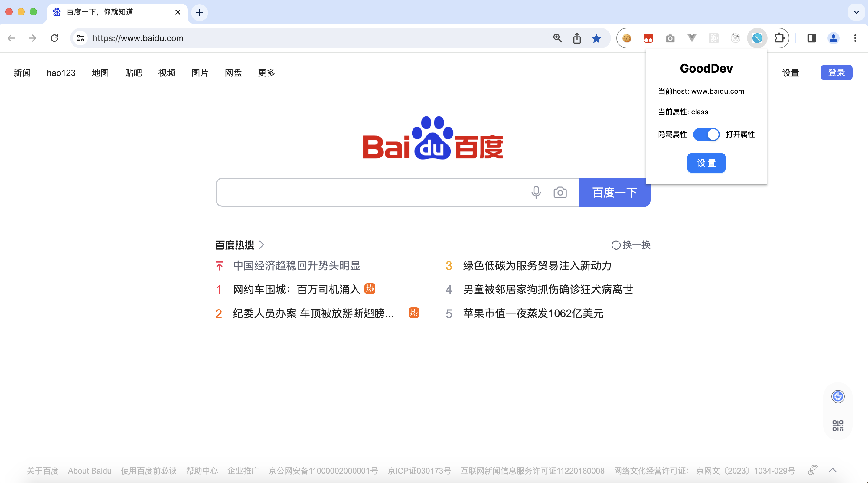Image resolution: width=868 pixels, height=483 pixels.
Task: Open 网约车围城：百万司机涌入 headline
Action: click(296, 289)
